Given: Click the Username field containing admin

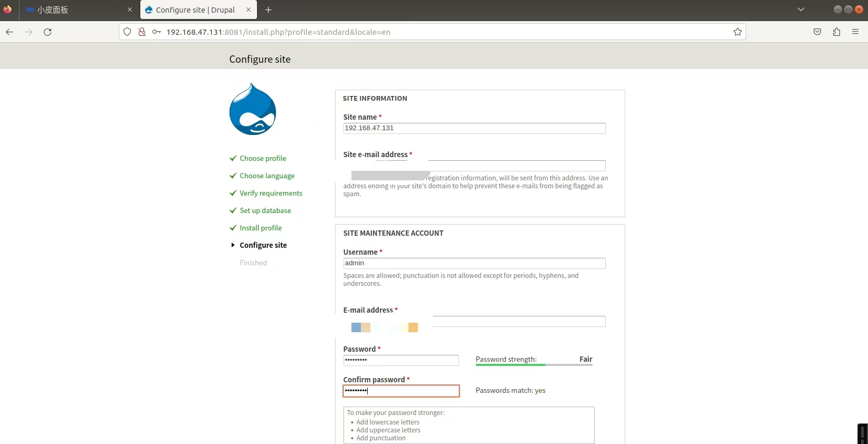Looking at the screenshot, I should click(x=474, y=263).
